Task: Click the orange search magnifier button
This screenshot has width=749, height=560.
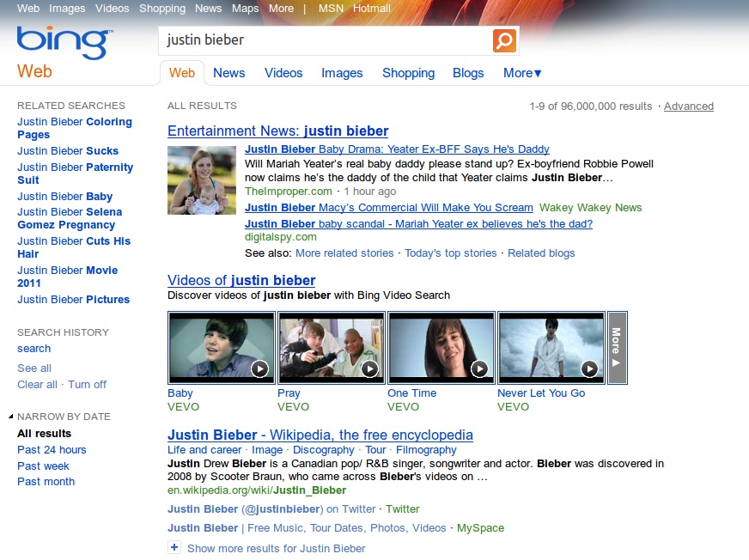Action: point(504,40)
